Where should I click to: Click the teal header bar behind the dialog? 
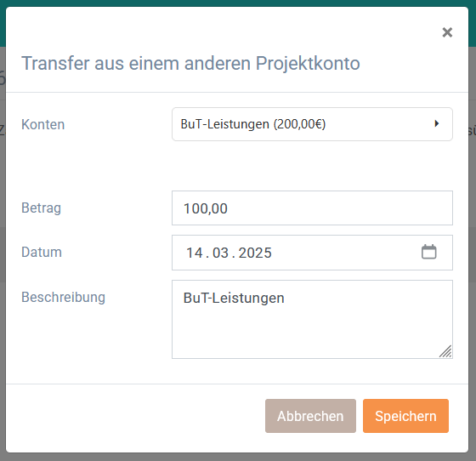click(238, 3)
